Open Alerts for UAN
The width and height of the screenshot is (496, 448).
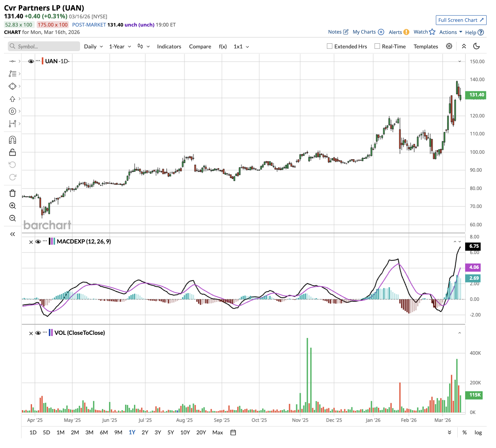click(x=399, y=32)
